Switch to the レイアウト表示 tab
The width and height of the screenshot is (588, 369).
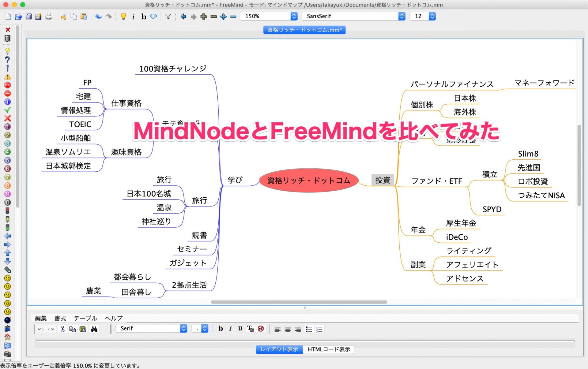click(x=279, y=349)
